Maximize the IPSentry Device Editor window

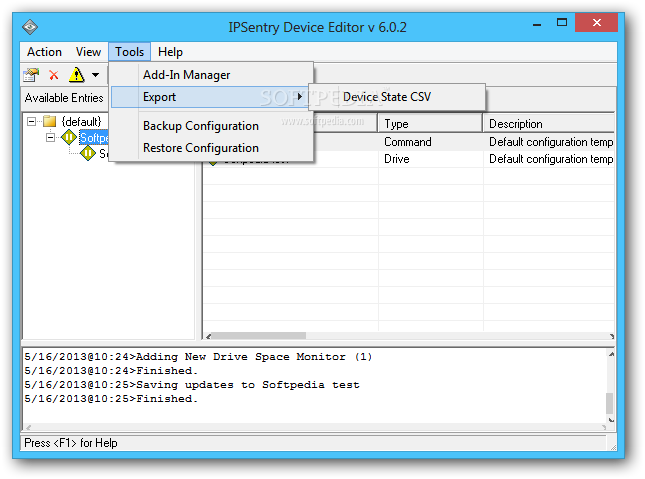click(562, 23)
